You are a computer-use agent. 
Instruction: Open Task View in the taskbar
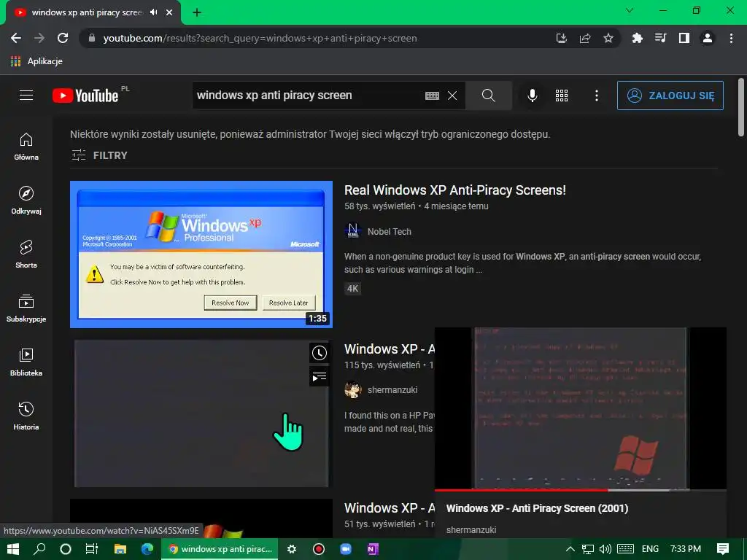coord(91,549)
